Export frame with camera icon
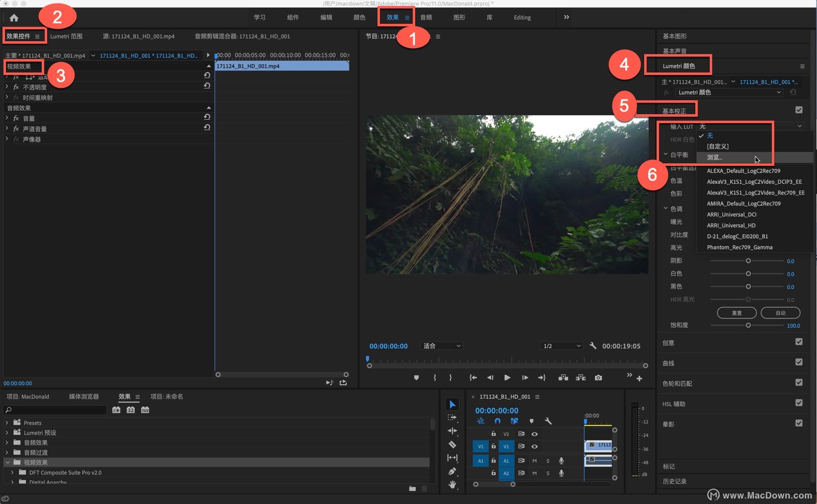 point(598,378)
